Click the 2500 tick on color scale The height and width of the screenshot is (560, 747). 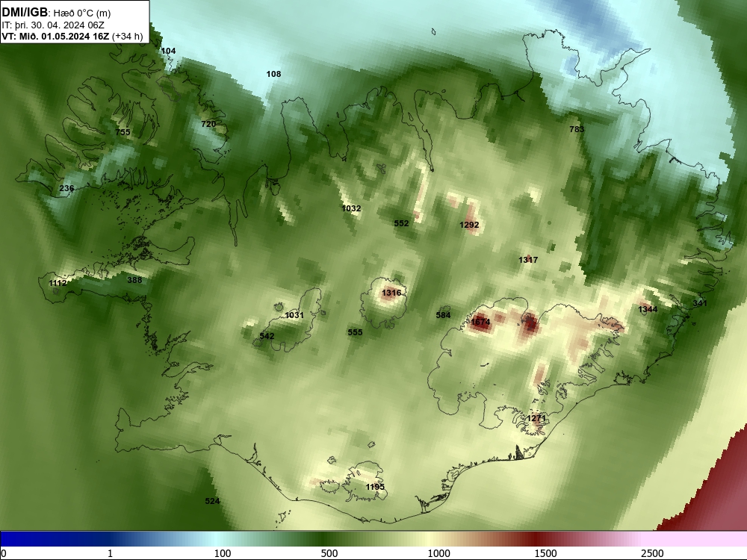pyautogui.click(x=652, y=553)
